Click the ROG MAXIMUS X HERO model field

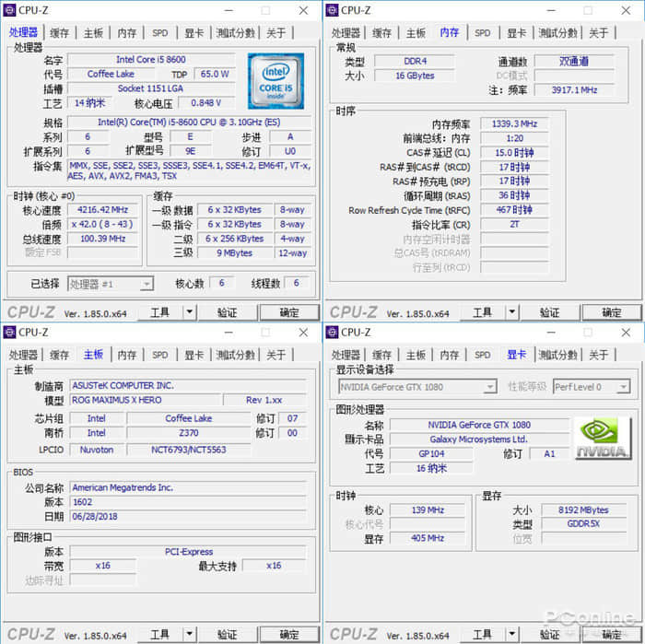tap(146, 400)
